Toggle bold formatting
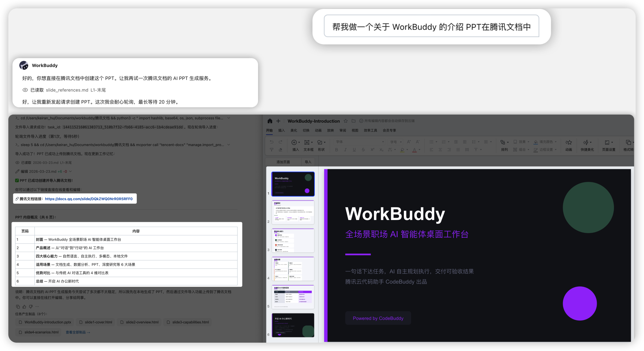 click(337, 150)
